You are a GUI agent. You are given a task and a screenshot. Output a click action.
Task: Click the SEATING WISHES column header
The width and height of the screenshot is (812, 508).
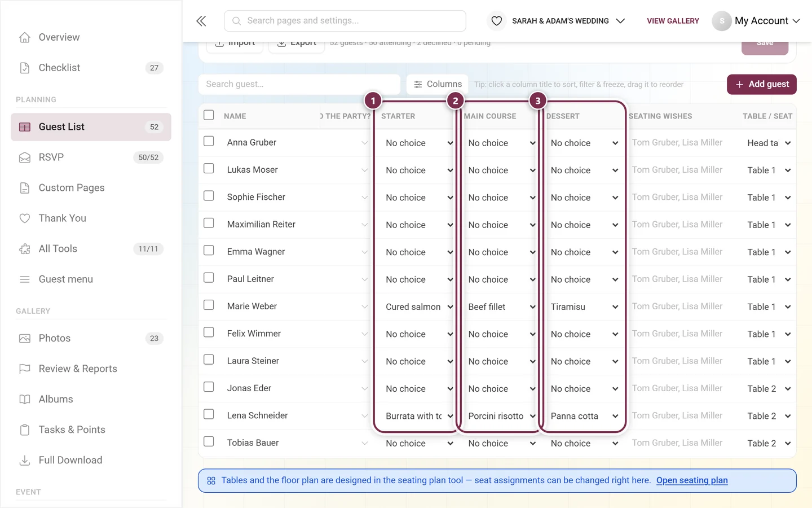pyautogui.click(x=660, y=116)
